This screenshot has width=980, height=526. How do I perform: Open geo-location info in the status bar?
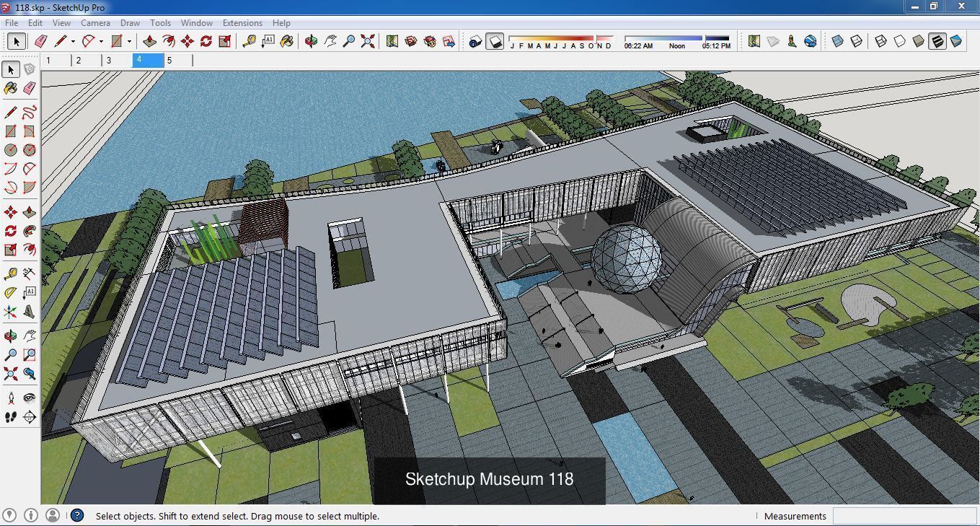tap(10, 515)
